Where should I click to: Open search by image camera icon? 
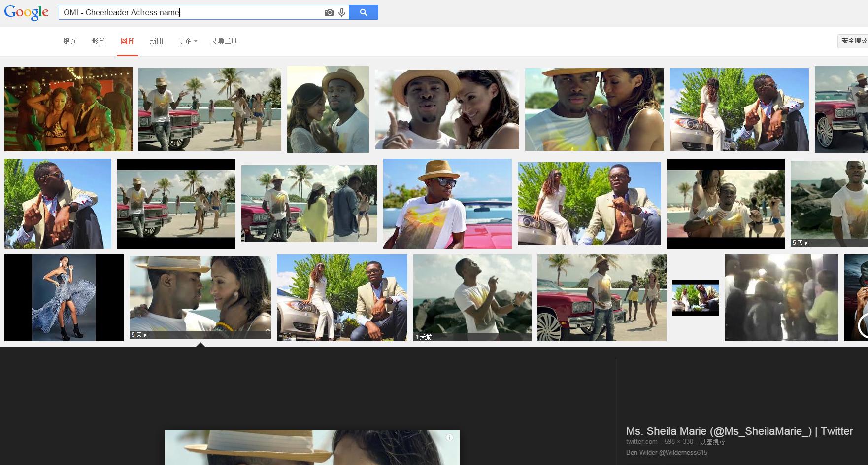(329, 12)
